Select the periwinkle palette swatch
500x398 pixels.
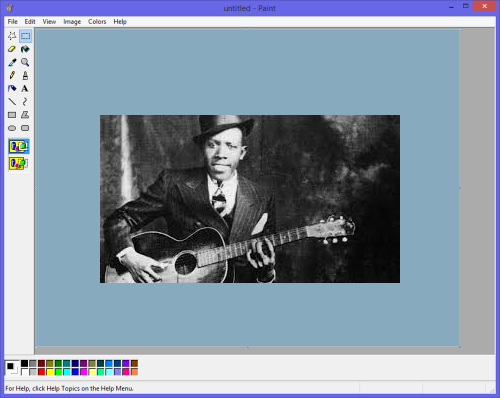[118, 372]
